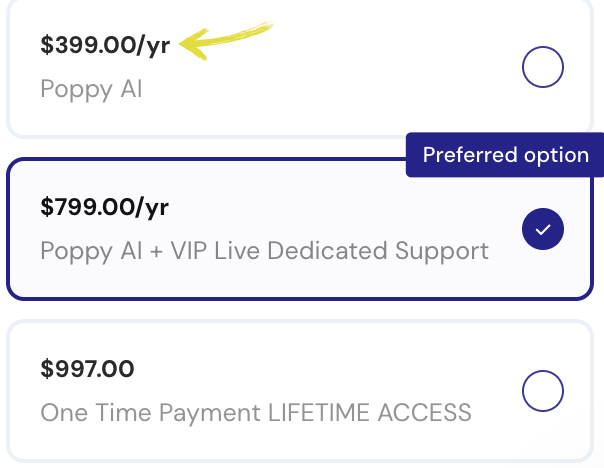This screenshot has height=468, width=604.
Task: Click the "Preferred option" badge
Action: [x=504, y=155]
